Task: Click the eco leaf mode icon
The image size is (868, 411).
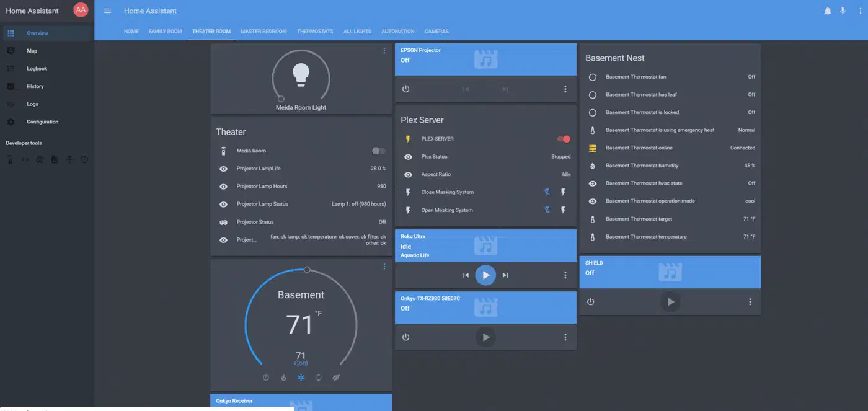Action: click(x=335, y=378)
